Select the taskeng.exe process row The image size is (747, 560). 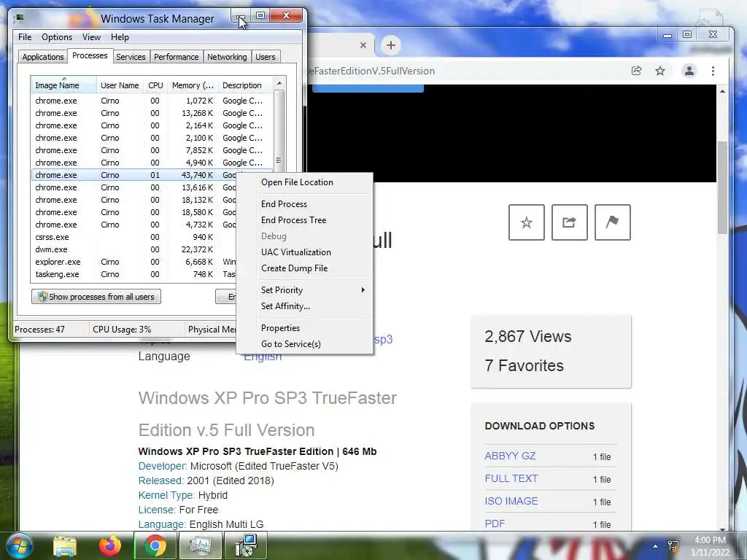134,274
